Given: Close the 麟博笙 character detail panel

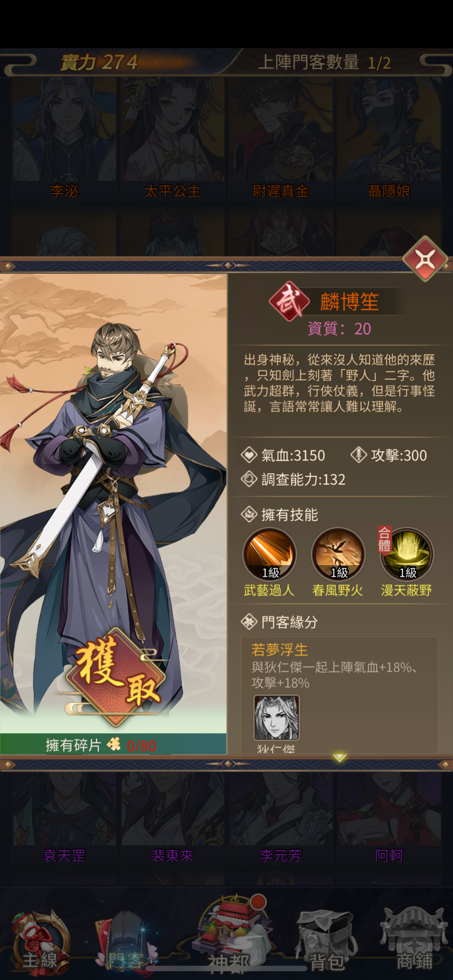Looking at the screenshot, I should (425, 259).
